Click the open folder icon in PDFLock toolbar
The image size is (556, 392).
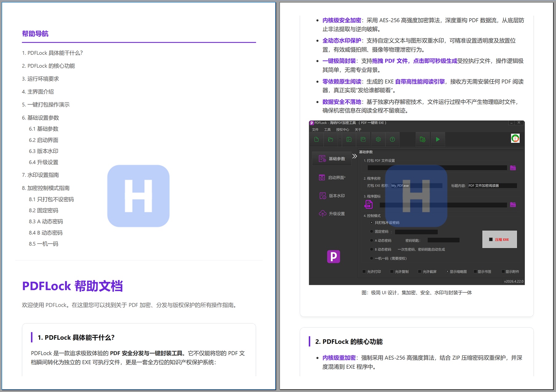pyautogui.click(x=330, y=139)
